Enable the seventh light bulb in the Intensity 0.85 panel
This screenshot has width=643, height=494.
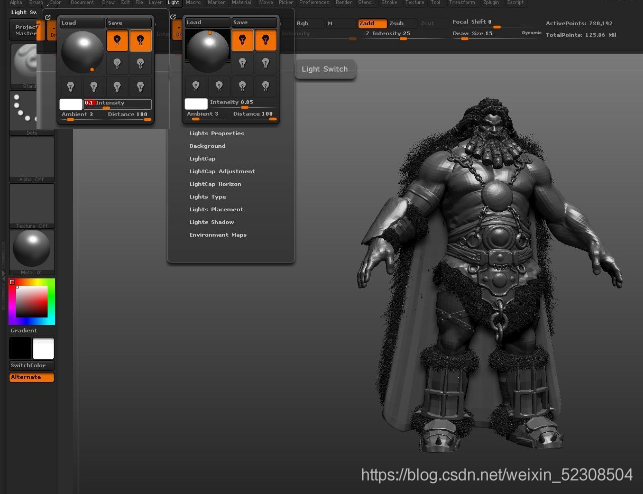[x=242, y=85]
